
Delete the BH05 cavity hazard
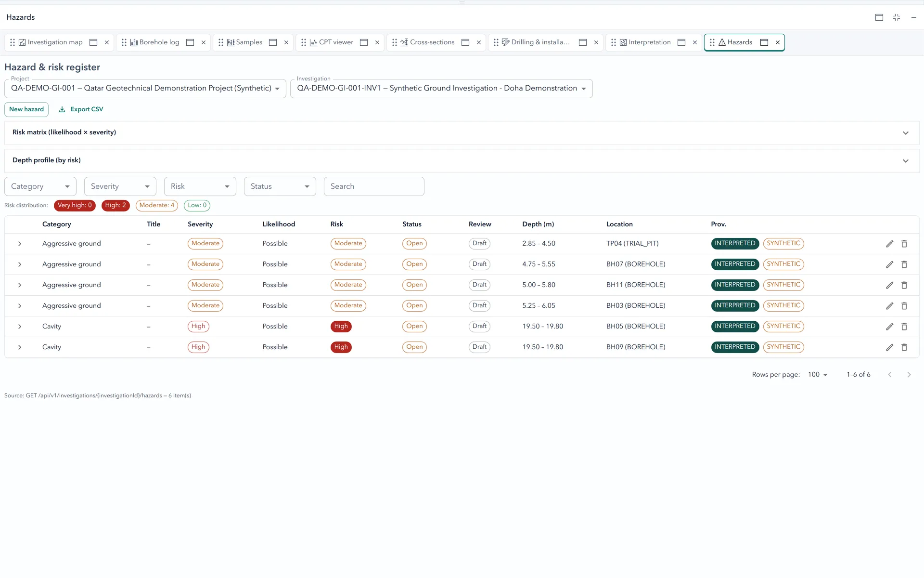coord(904,327)
